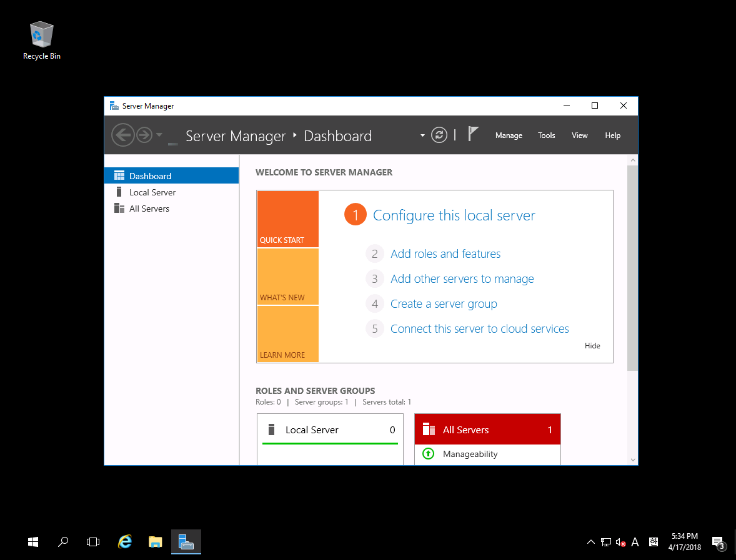Viewport: 736px width, 560px height.
Task: Open the navigation history dropdown arrow
Action: pyautogui.click(x=159, y=135)
